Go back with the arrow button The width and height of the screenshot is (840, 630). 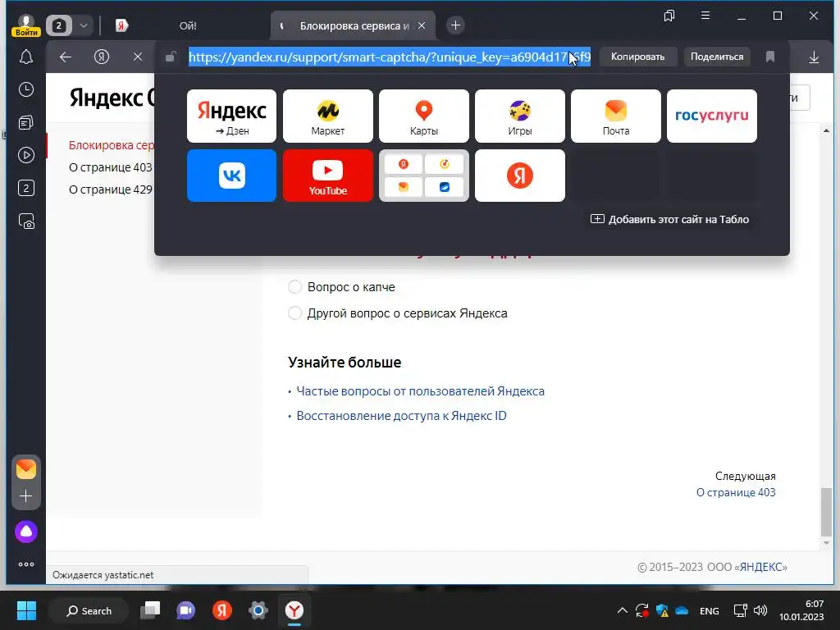pos(66,57)
